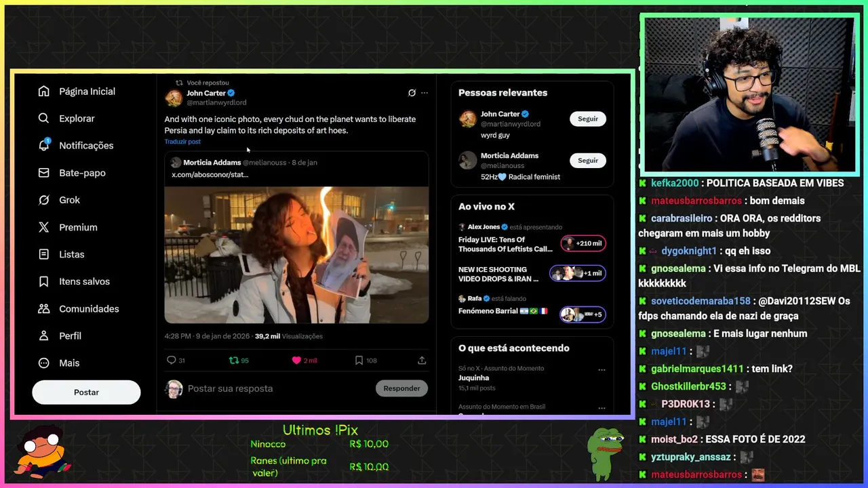The height and width of the screenshot is (488, 868).
Task: Follow John Carter with Seguir button
Action: 588,119
